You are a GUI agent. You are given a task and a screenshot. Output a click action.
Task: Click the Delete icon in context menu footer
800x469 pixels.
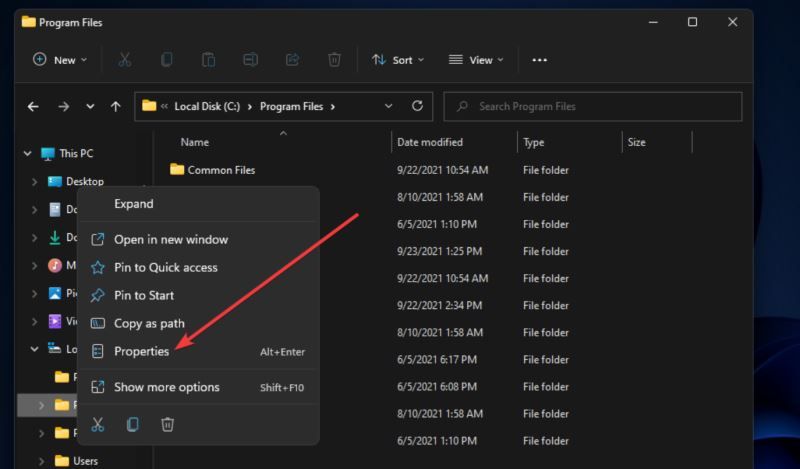[167, 424]
